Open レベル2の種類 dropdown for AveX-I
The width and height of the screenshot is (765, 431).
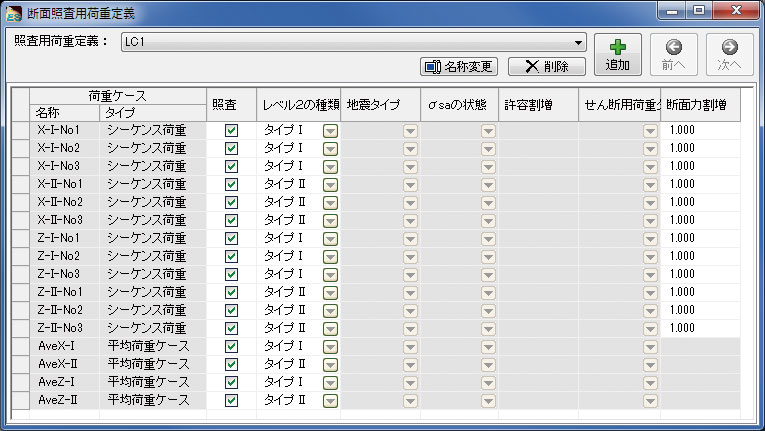330,347
